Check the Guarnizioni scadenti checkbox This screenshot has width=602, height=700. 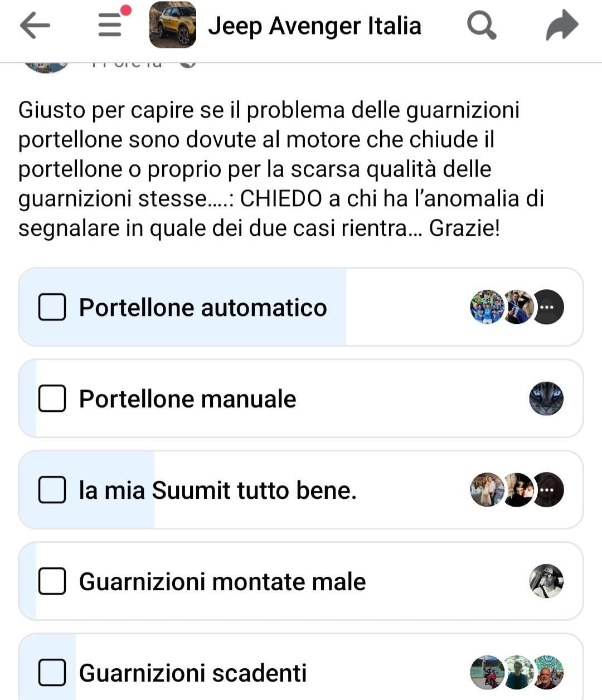pos(52,673)
